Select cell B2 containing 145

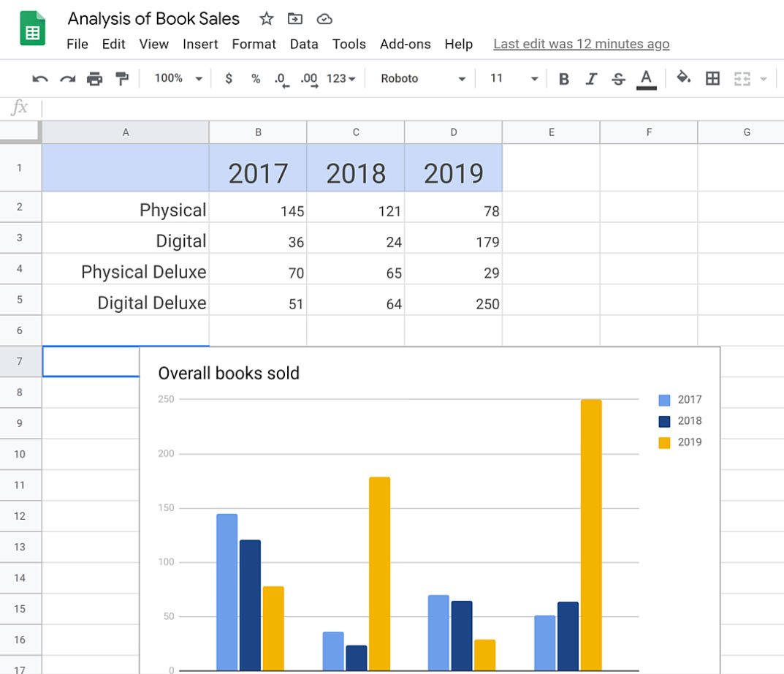pos(258,211)
